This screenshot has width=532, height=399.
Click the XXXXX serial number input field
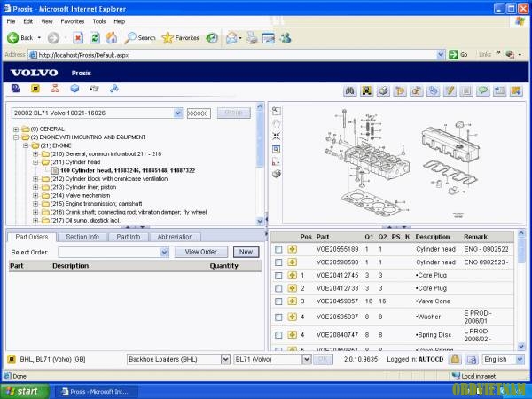199,113
